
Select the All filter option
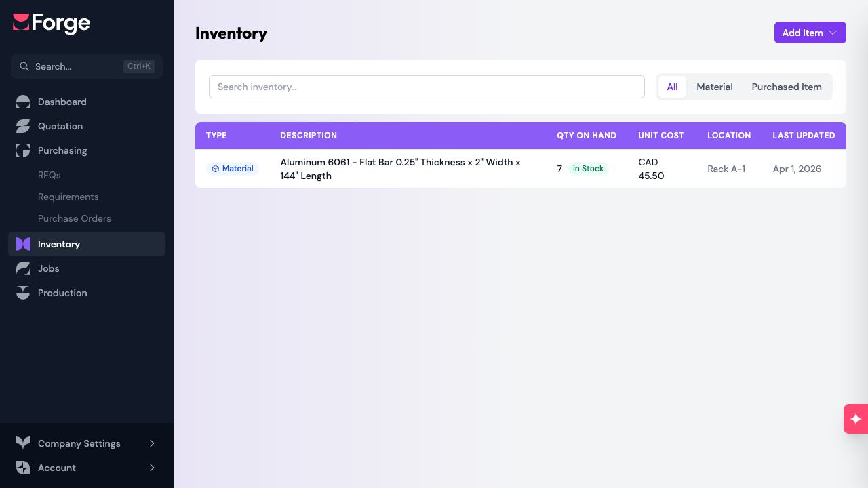pyautogui.click(x=672, y=87)
